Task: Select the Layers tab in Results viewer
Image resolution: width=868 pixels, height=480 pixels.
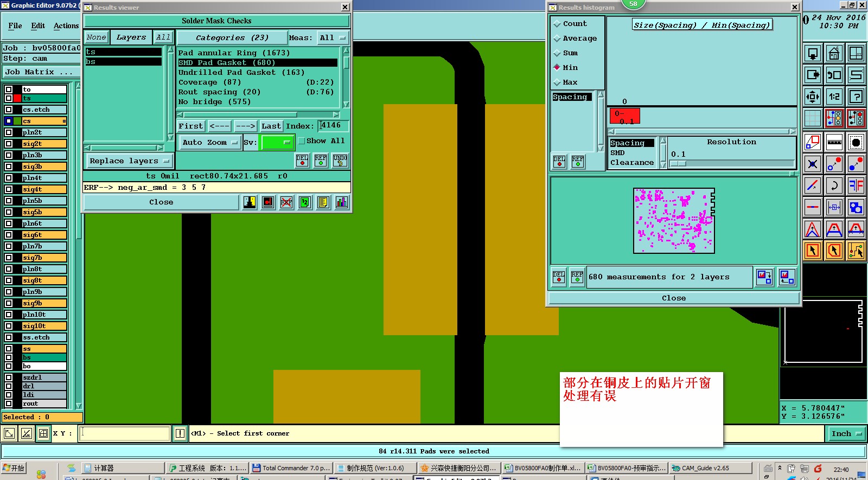Action: [x=131, y=37]
